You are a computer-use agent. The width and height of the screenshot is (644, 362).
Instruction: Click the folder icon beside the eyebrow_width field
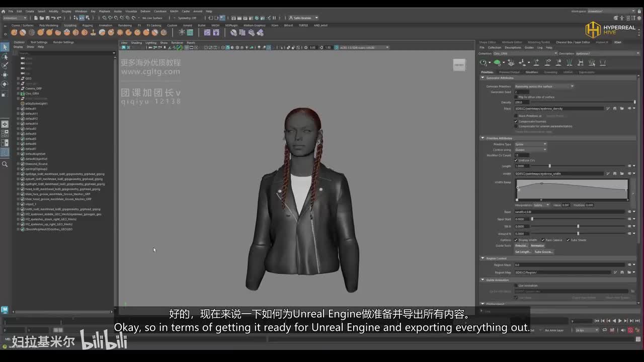(622, 173)
